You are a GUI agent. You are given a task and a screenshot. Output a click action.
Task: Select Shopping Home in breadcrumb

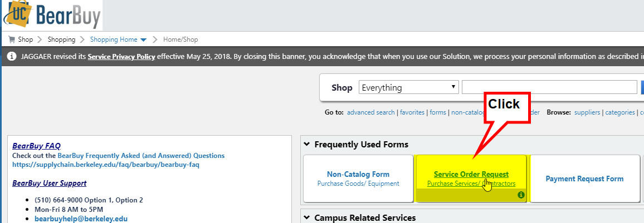tap(114, 39)
